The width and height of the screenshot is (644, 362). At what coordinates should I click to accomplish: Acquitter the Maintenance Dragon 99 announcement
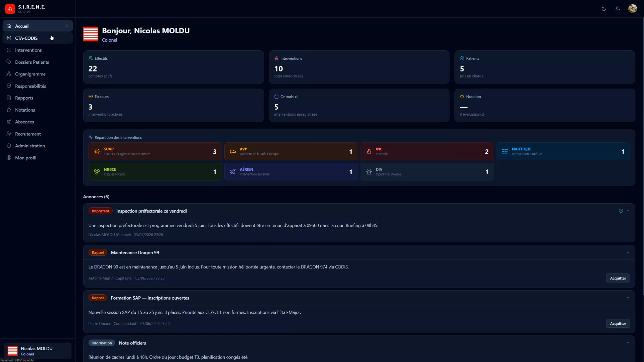(x=618, y=278)
